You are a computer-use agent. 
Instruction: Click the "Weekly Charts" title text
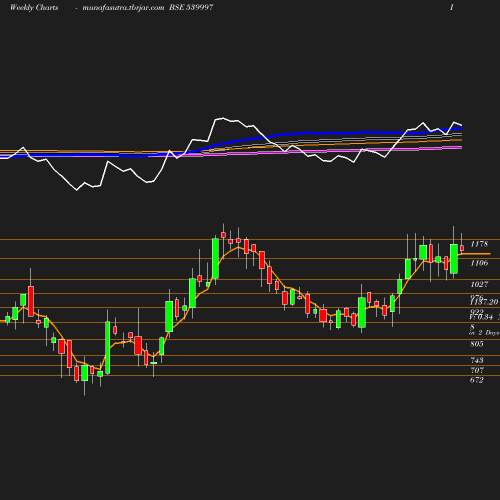34,8
